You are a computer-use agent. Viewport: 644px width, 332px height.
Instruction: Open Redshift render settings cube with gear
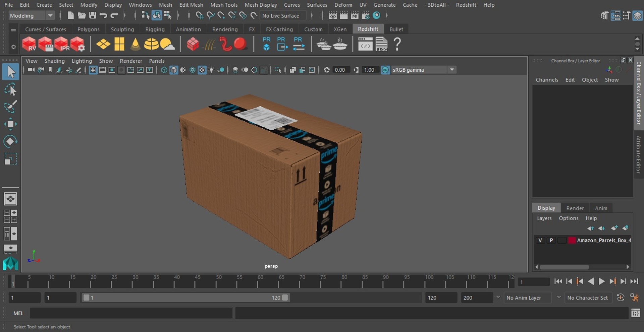tap(77, 44)
